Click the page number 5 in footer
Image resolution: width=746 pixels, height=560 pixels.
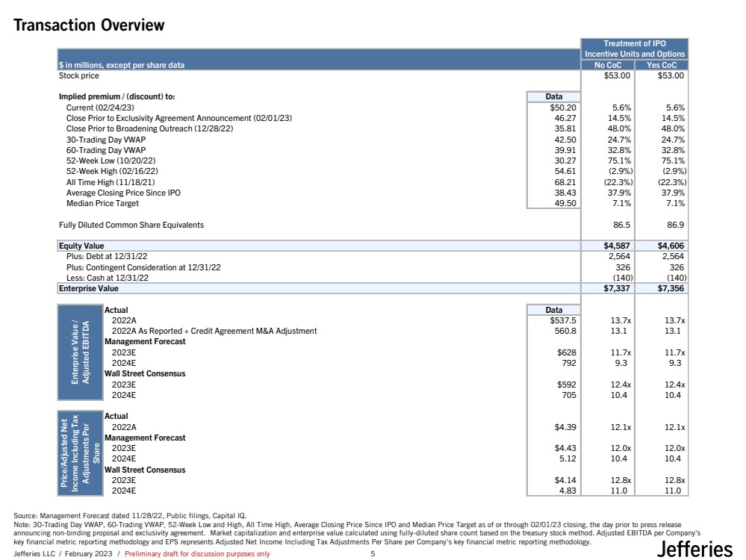pos(373,554)
